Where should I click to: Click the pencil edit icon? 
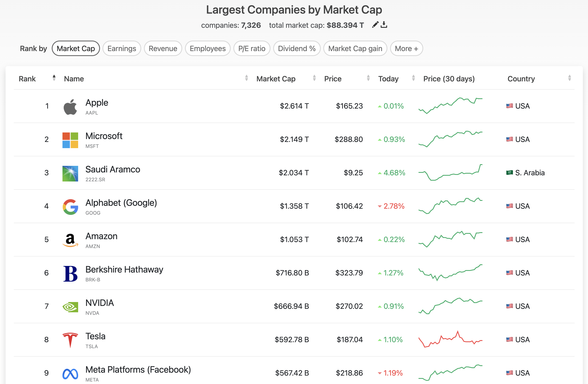(375, 25)
